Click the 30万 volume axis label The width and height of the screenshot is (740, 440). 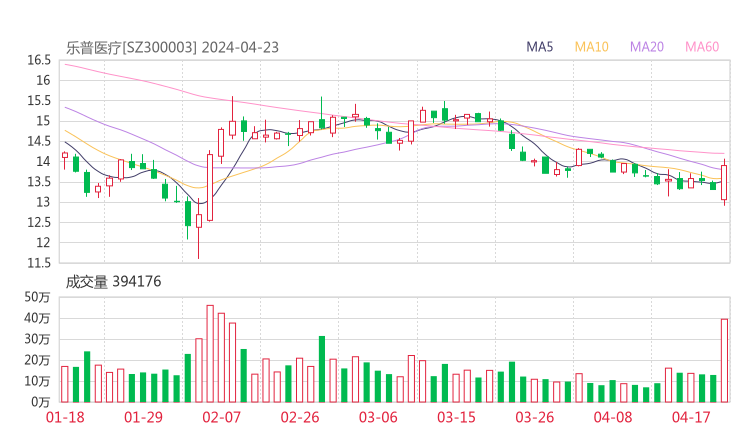click(x=37, y=339)
